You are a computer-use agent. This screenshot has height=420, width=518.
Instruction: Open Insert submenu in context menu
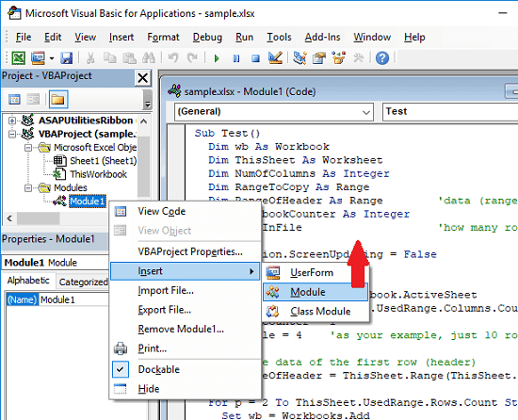click(185, 271)
